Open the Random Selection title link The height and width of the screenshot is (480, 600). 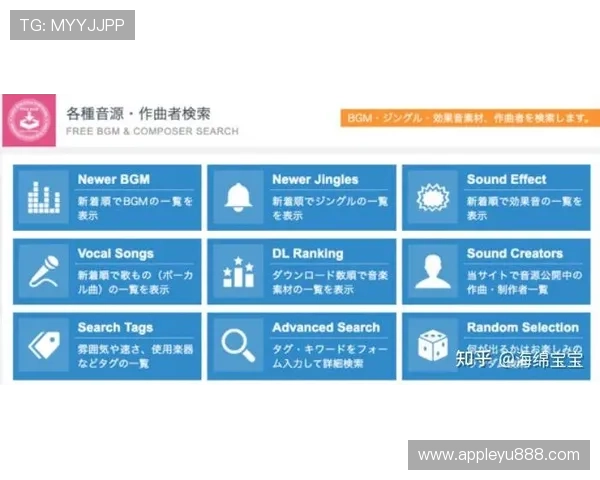pyautogui.click(x=523, y=327)
